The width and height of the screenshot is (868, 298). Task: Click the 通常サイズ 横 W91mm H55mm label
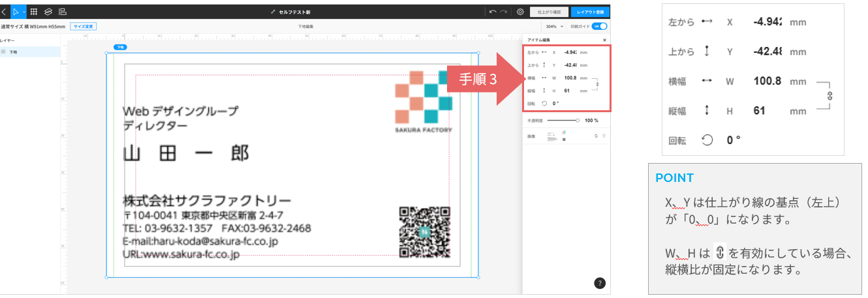tap(33, 27)
